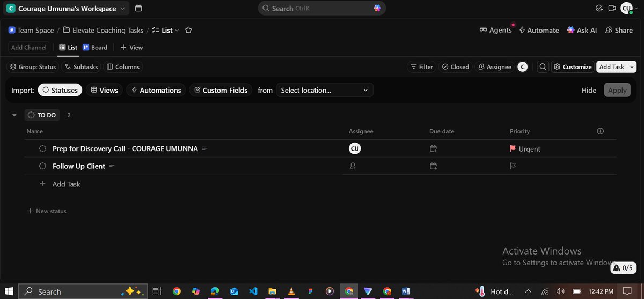Click the Assignee column header
Screen dimensions: 644x299
(x=361, y=131)
